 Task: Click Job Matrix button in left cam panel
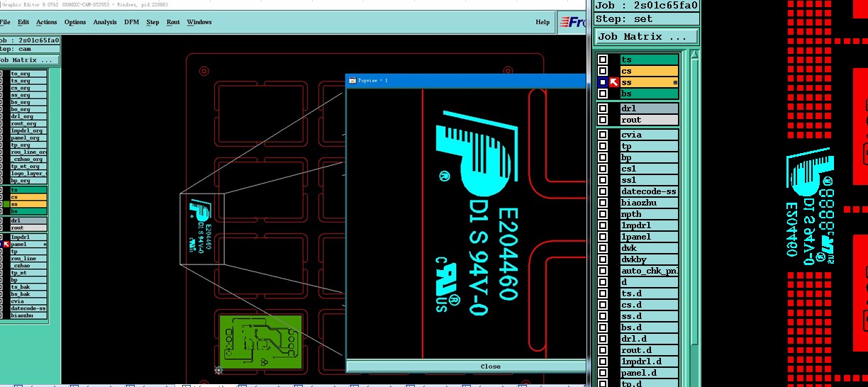point(28,60)
